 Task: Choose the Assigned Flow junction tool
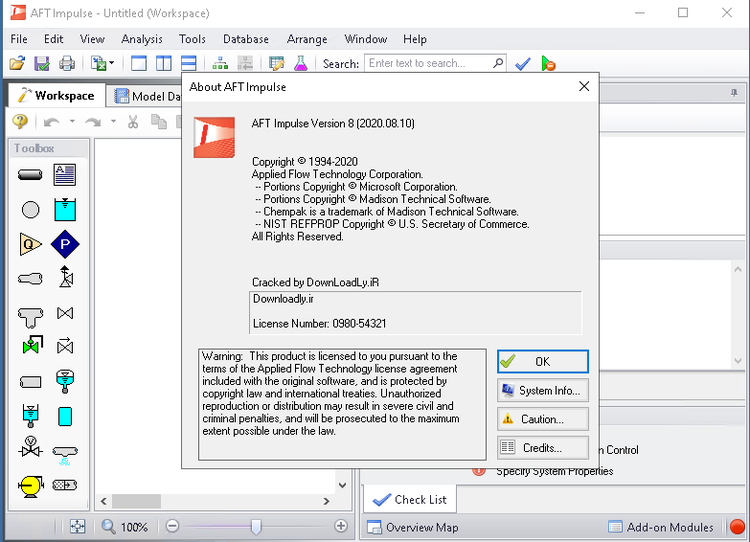click(x=30, y=244)
